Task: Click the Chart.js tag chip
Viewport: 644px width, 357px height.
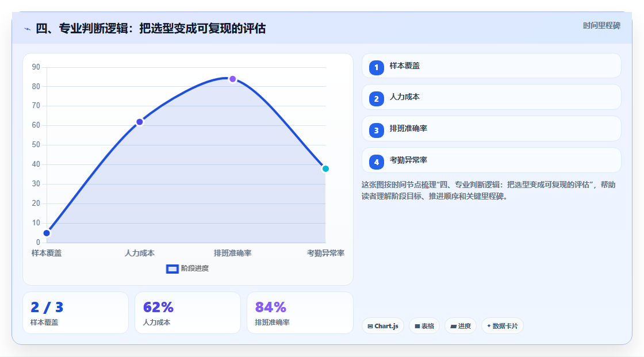Action: [x=383, y=326]
